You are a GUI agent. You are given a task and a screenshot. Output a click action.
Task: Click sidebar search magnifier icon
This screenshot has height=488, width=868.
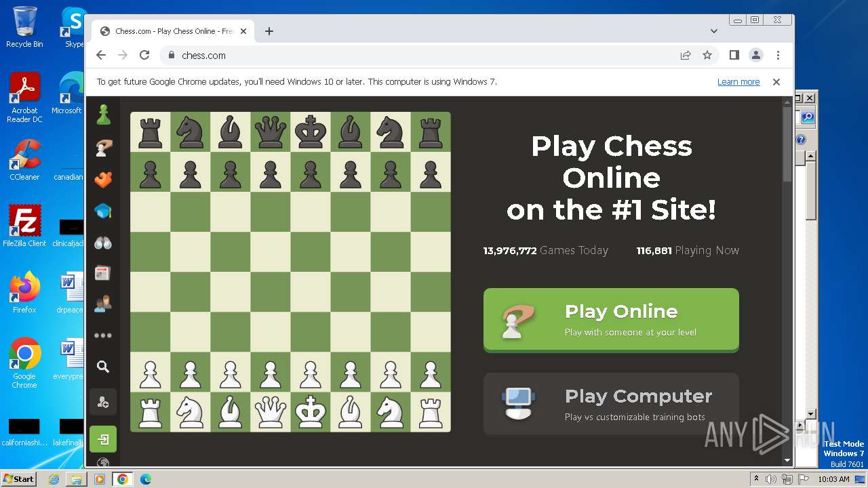(103, 367)
